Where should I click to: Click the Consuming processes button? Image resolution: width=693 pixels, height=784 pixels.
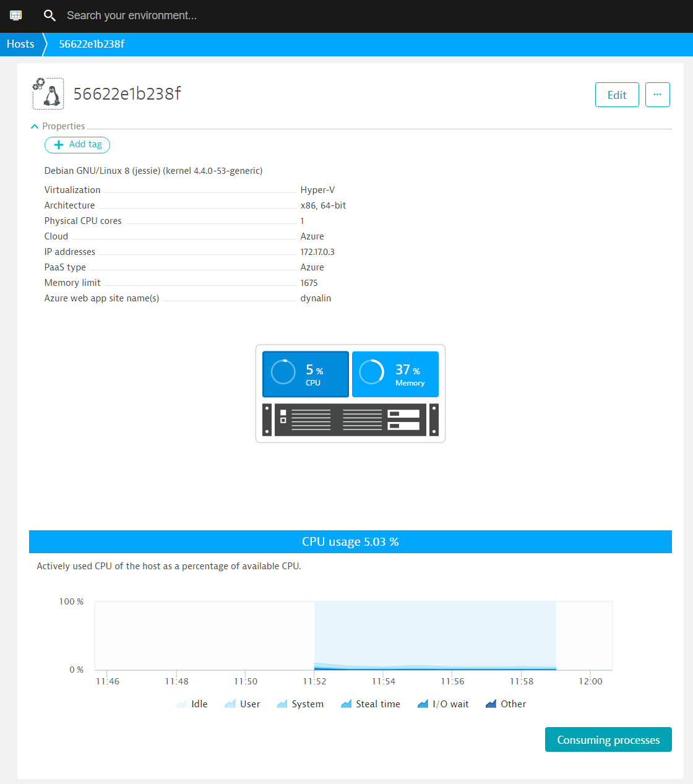coord(608,739)
